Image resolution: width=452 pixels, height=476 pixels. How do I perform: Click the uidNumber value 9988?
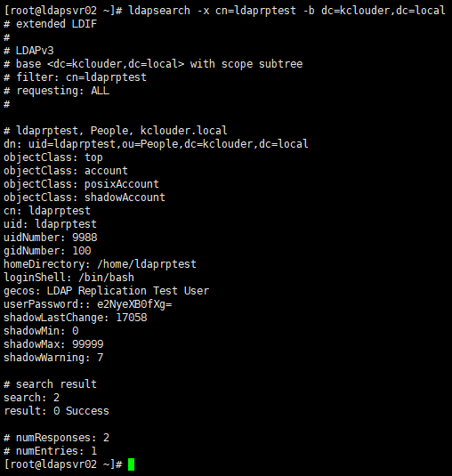[x=85, y=238]
